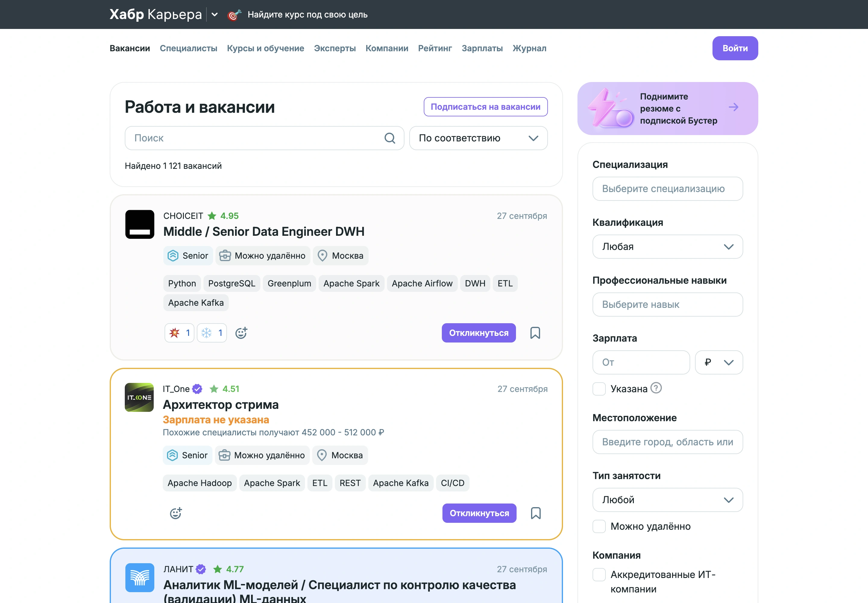
Task: Open the Архитектор стрима vacancy title
Action: click(x=221, y=405)
